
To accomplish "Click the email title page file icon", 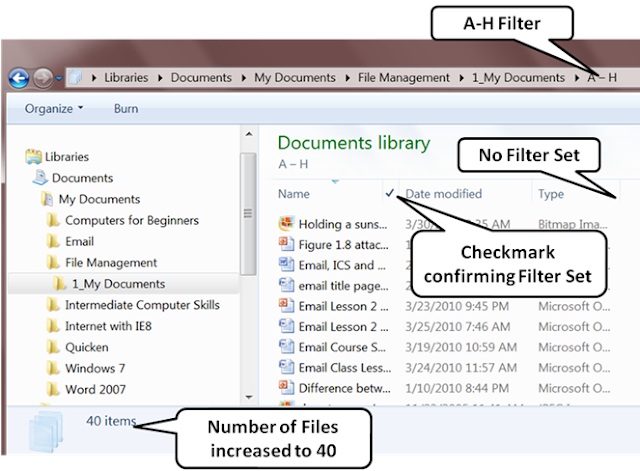I will tap(287, 285).
